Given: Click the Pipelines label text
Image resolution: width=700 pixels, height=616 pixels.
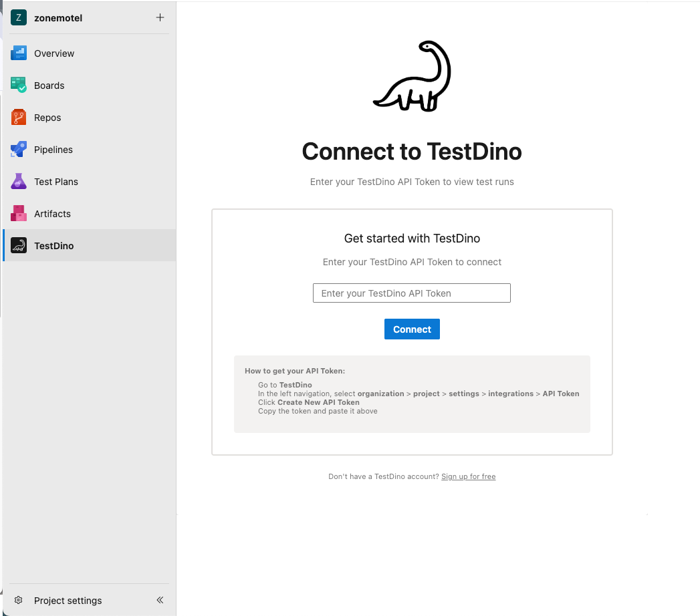Looking at the screenshot, I should tap(55, 149).
